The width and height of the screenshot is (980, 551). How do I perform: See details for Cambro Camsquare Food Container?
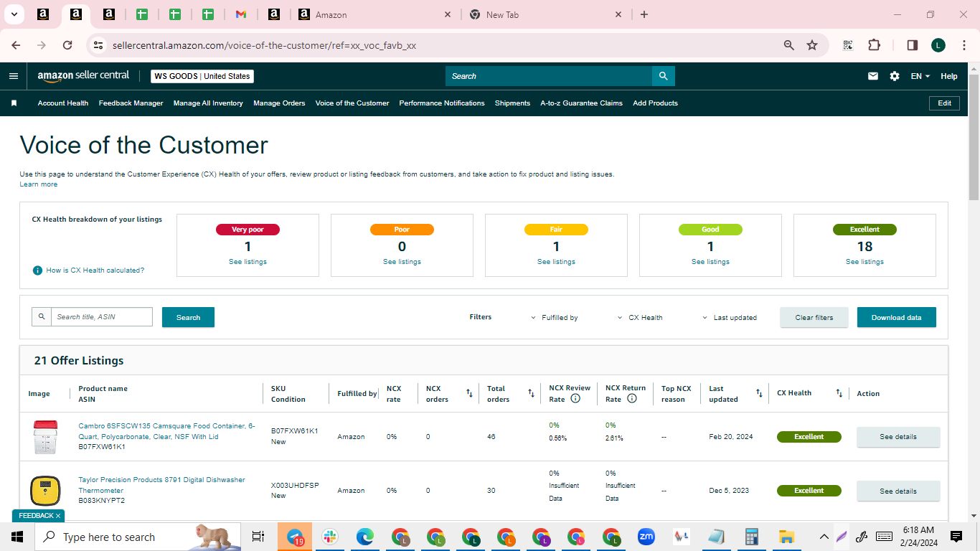click(x=898, y=437)
